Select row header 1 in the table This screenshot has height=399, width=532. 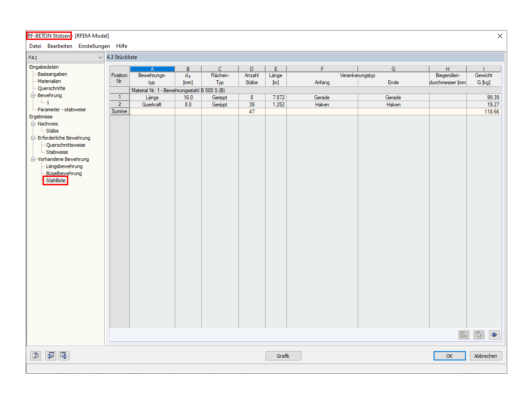[x=120, y=98]
